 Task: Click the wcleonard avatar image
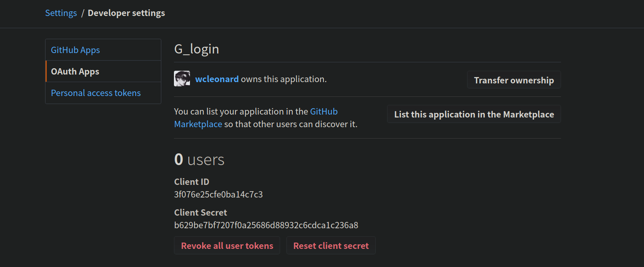tap(182, 79)
